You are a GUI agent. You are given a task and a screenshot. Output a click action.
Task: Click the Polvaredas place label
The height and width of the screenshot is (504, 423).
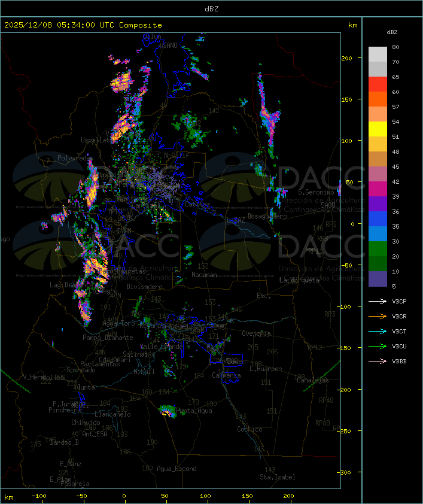pos(75,158)
